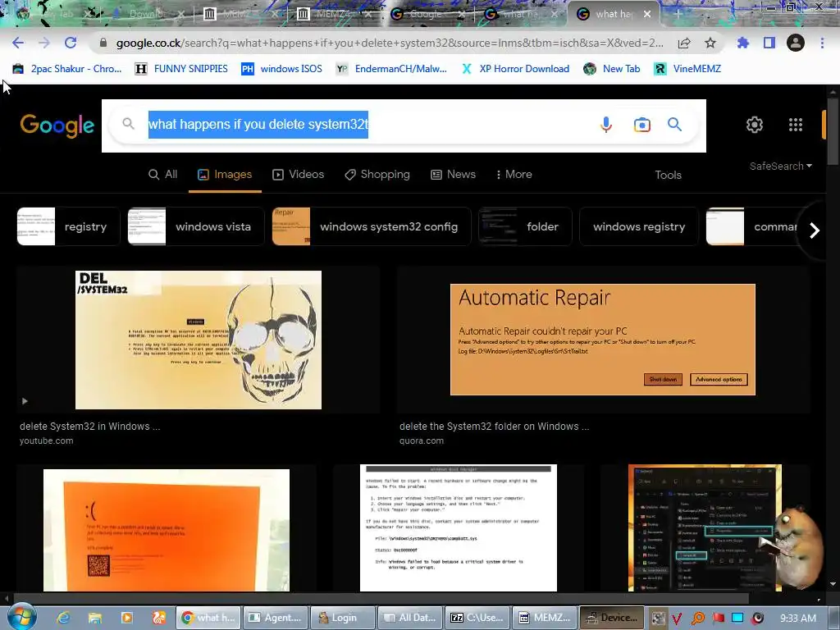Switch to the All results tab
The width and height of the screenshot is (840, 630).
pos(163,175)
